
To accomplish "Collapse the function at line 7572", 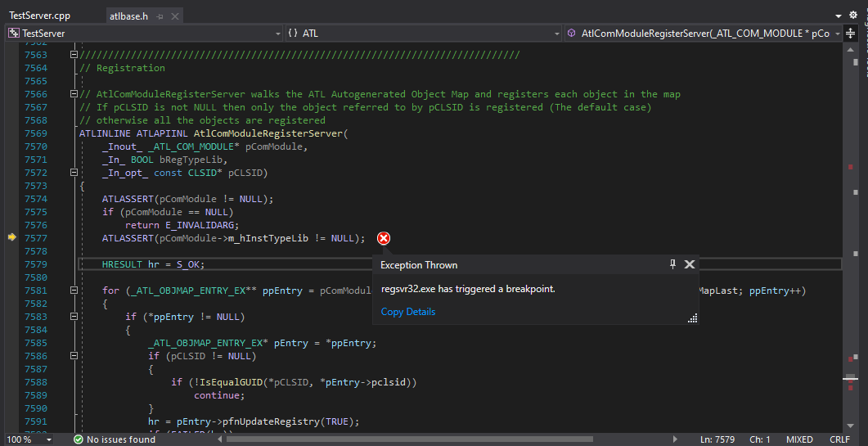I will click(x=73, y=173).
